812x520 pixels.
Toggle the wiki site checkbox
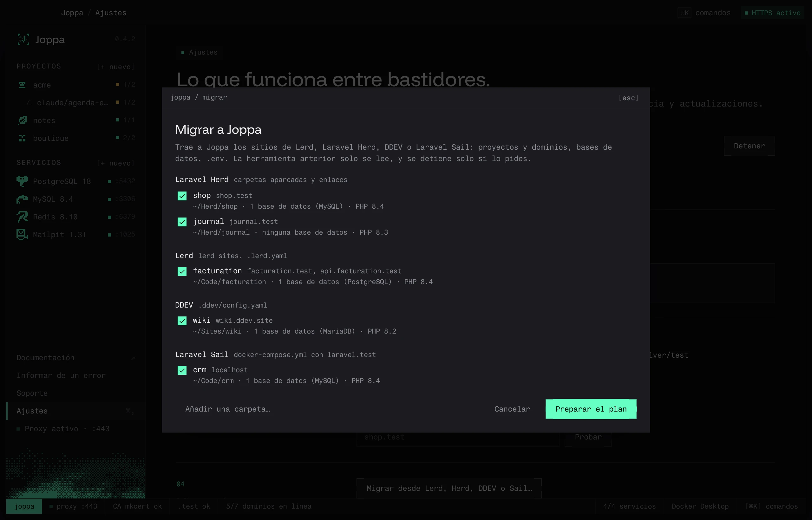tap(182, 321)
